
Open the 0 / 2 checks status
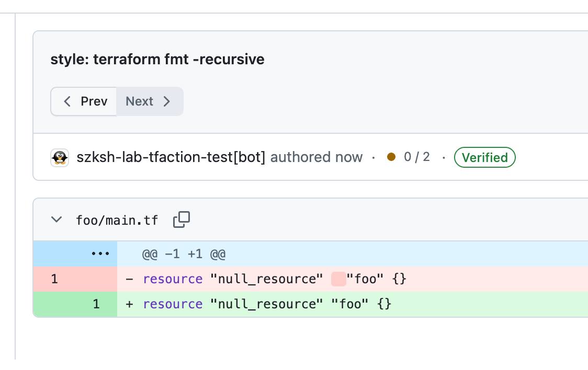pos(416,157)
